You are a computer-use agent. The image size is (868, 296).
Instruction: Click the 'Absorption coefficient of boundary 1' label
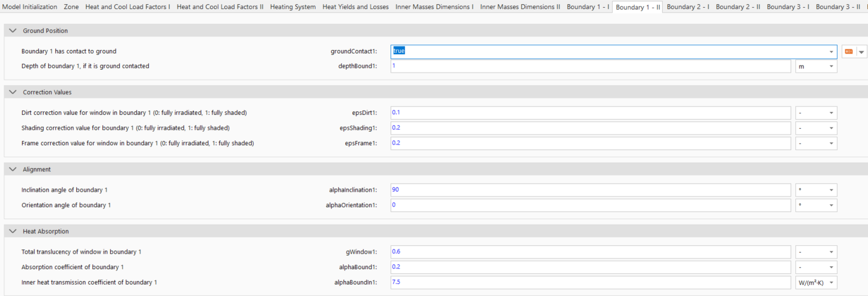pyautogui.click(x=73, y=267)
